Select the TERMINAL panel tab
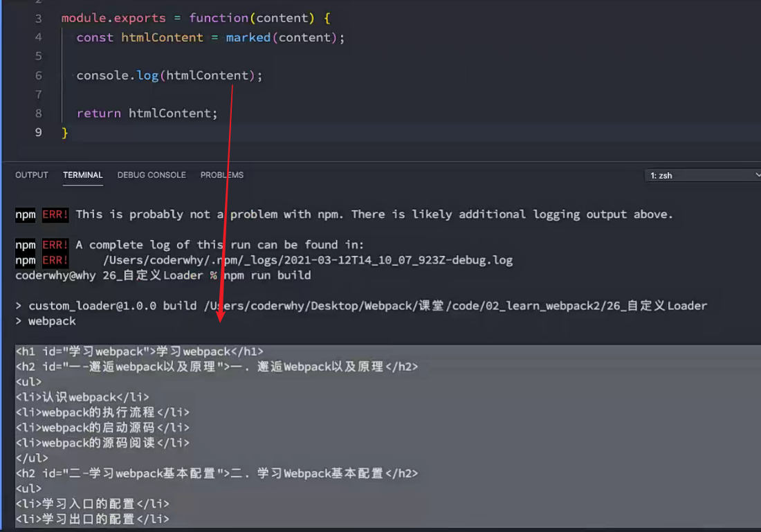Viewport: 761px width, 532px height. (x=82, y=175)
